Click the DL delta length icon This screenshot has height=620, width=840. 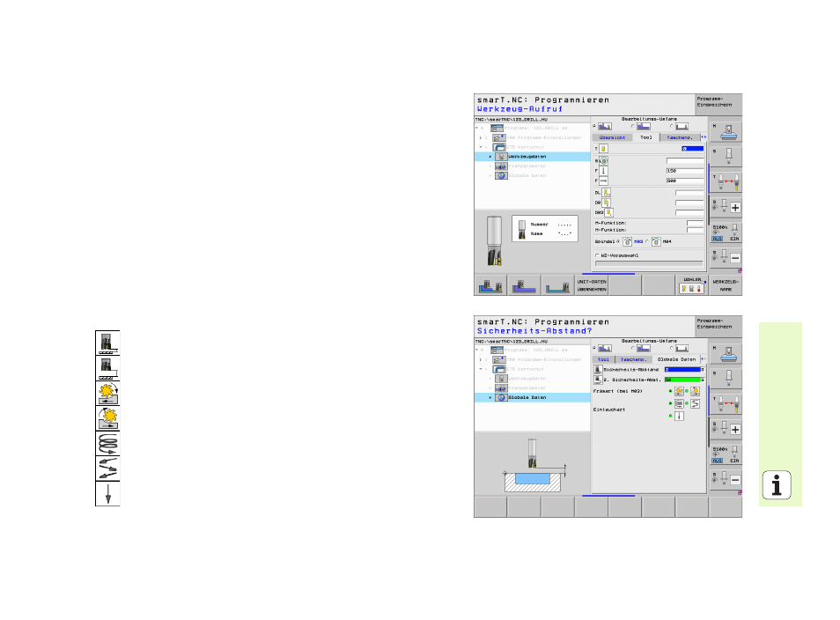tap(607, 192)
